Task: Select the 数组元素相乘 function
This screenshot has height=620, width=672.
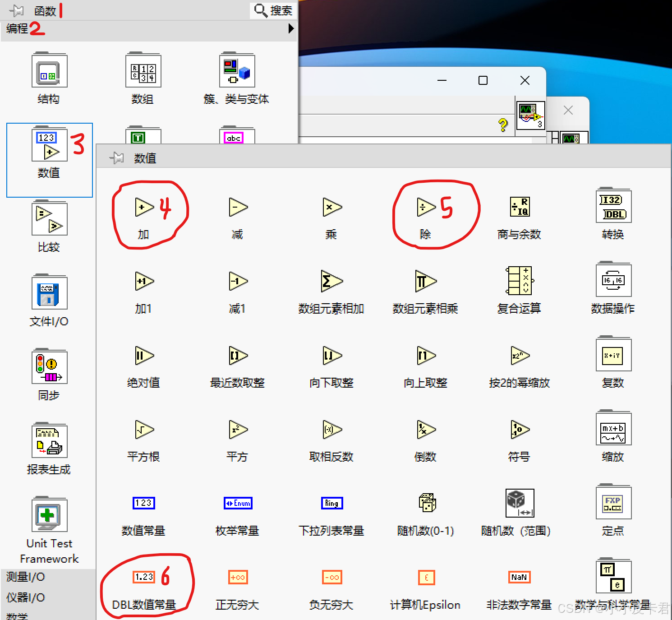Action: pos(425,281)
